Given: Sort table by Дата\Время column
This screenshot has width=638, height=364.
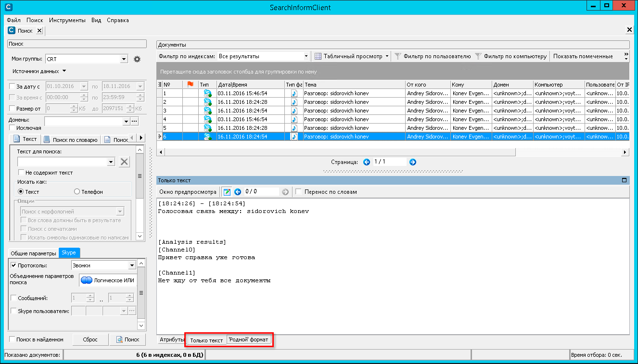Looking at the screenshot, I should (250, 85).
